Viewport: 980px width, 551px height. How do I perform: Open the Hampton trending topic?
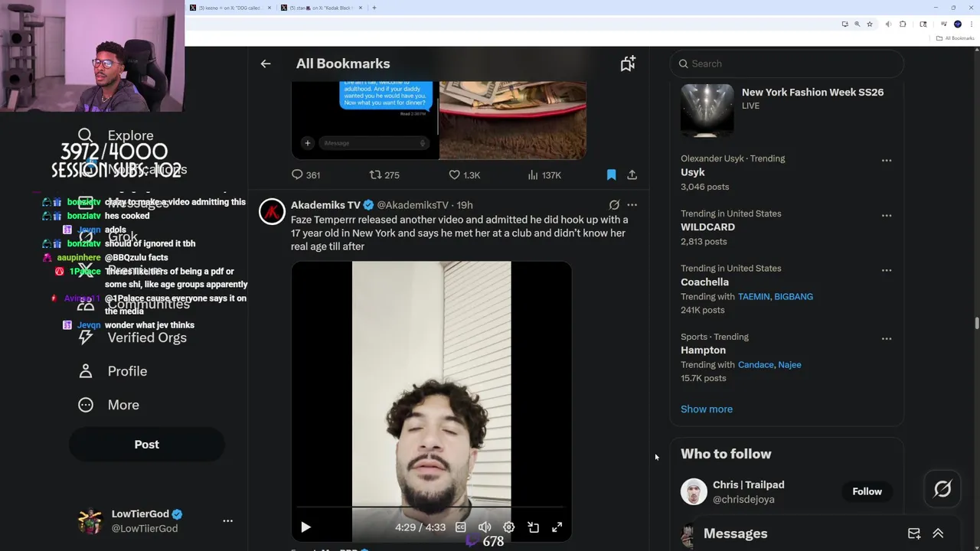[x=703, y=350]
